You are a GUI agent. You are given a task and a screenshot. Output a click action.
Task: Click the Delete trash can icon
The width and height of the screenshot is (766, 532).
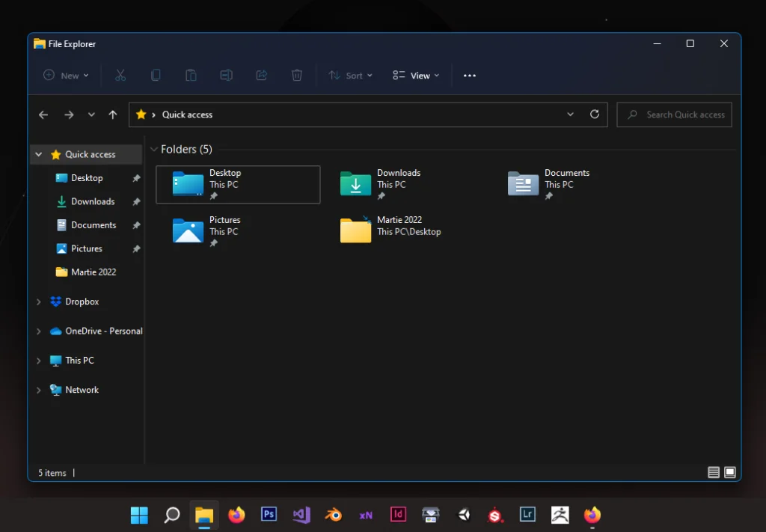297,75
